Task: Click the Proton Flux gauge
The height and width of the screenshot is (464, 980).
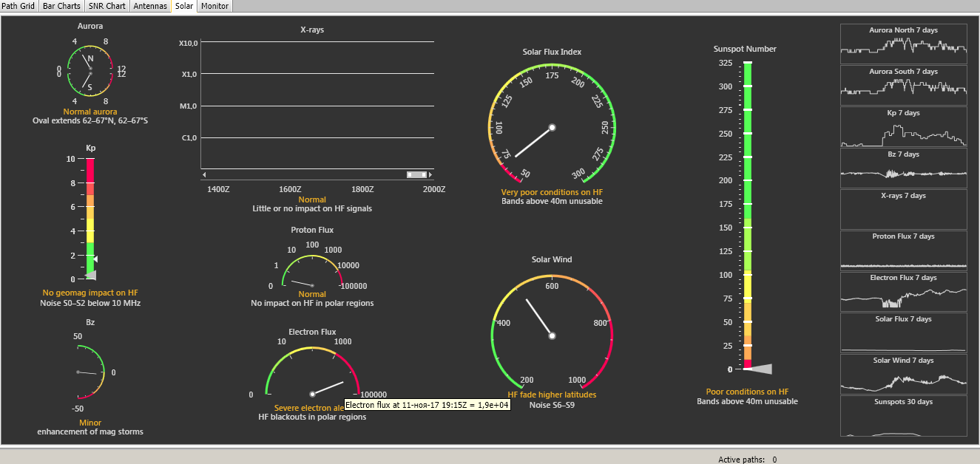Action: pos(311,272)
